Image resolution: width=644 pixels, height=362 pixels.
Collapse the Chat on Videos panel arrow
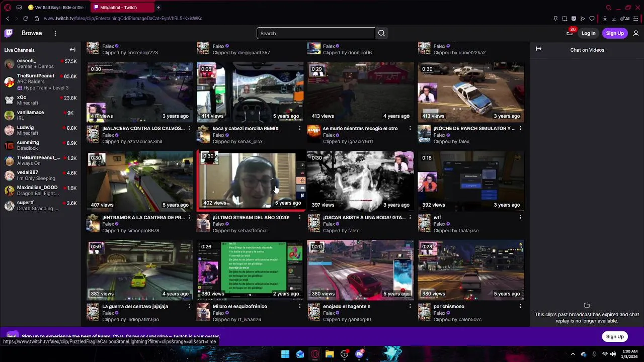538,49
